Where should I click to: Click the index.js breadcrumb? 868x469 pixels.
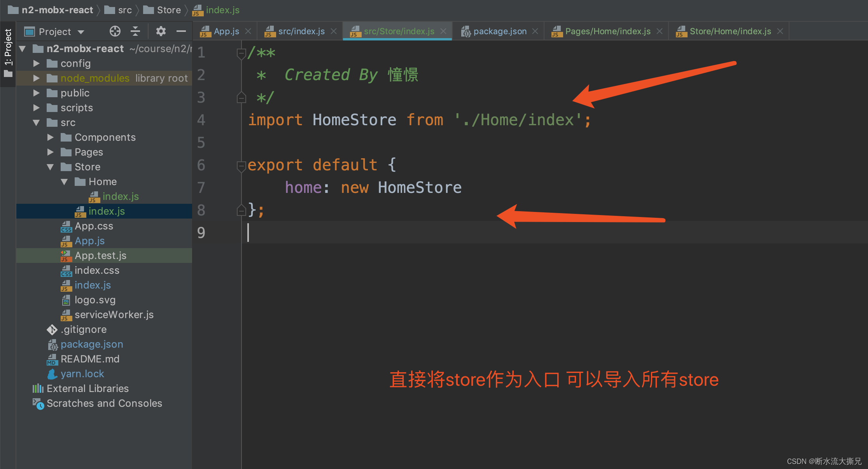coord(223,10)
